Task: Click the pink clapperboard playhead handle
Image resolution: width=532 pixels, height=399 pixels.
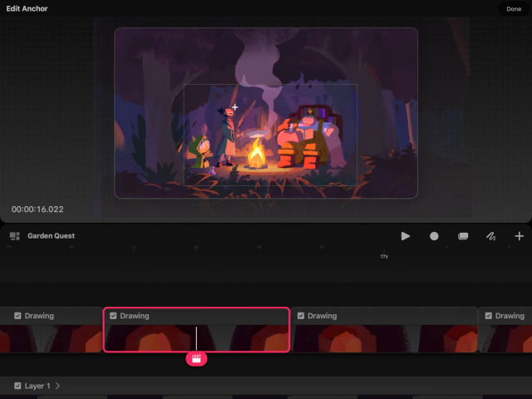Action: (196, 358)
